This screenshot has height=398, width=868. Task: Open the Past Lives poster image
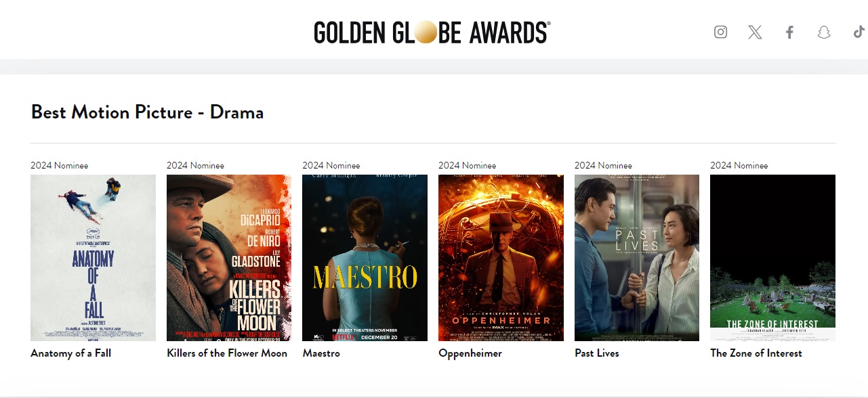point(637,258)
